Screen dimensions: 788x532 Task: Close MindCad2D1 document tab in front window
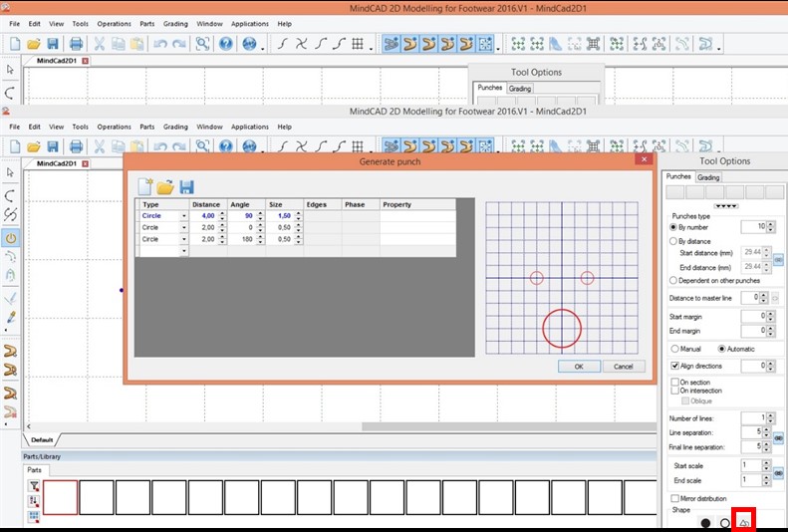[86, 163]
